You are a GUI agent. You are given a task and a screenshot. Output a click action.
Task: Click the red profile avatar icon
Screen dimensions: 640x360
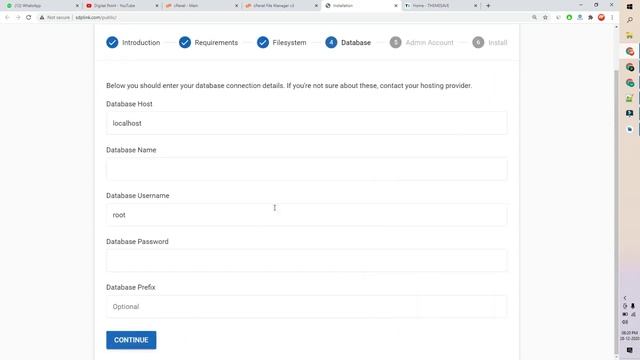pos(601,18)
